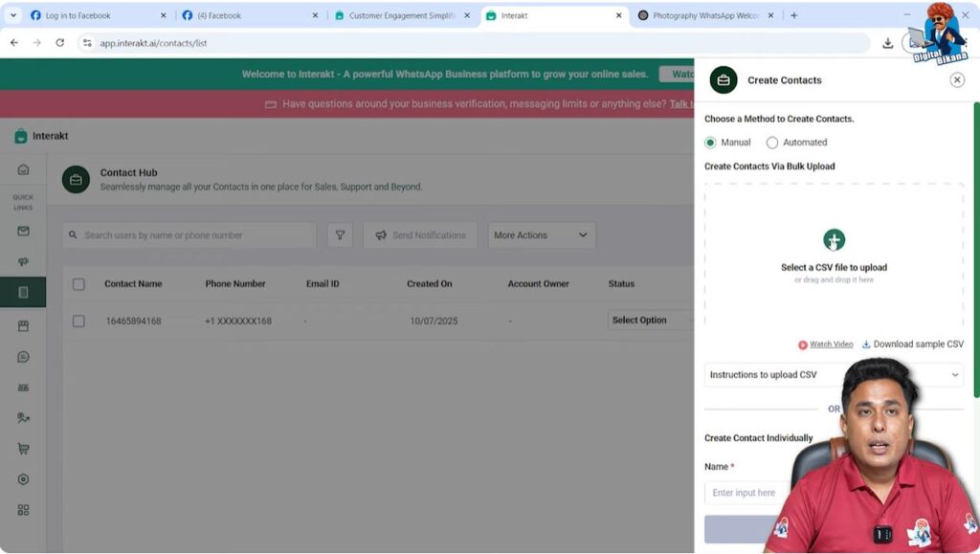Select the Contacts sidebar icon
The height and width of the screenshot is (554, 980).
pos(23,292)
